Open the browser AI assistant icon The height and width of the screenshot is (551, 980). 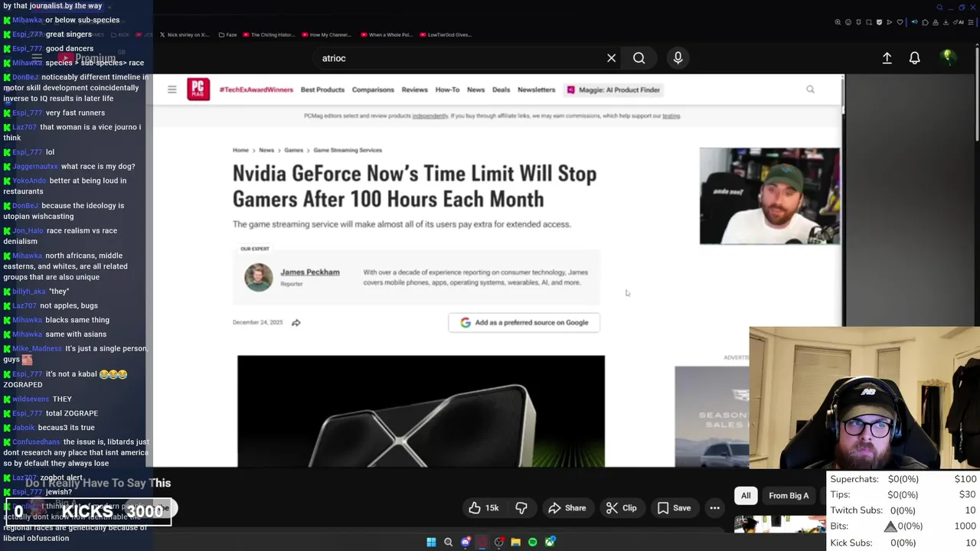tap(959, 22)
